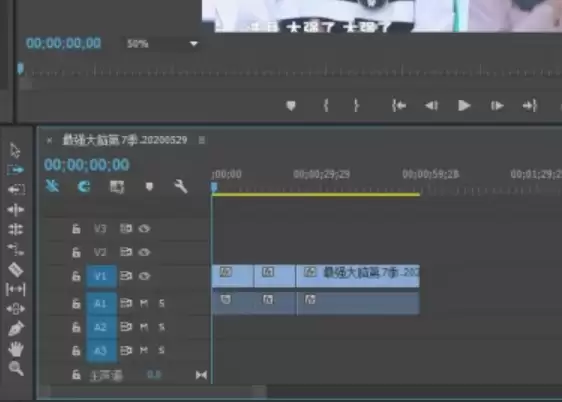Viewport: 562px width, 402px height.
Task: Mute the A1 audio track
Action: coord(144,303)
